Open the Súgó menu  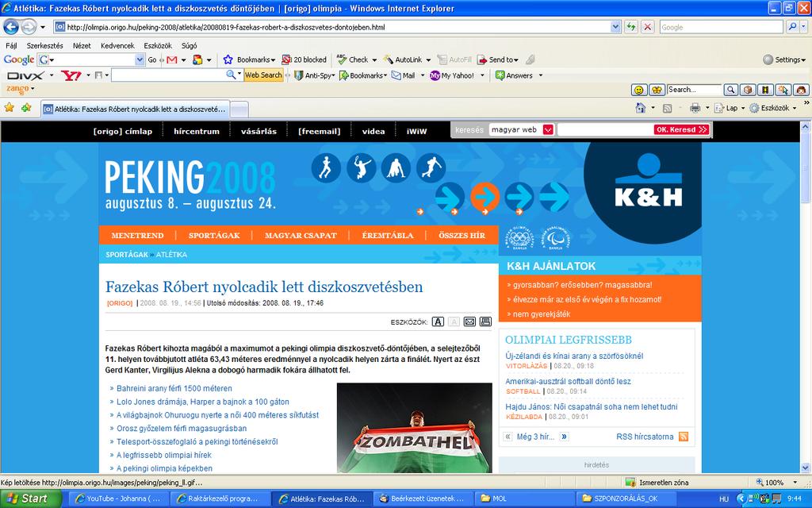189,45
